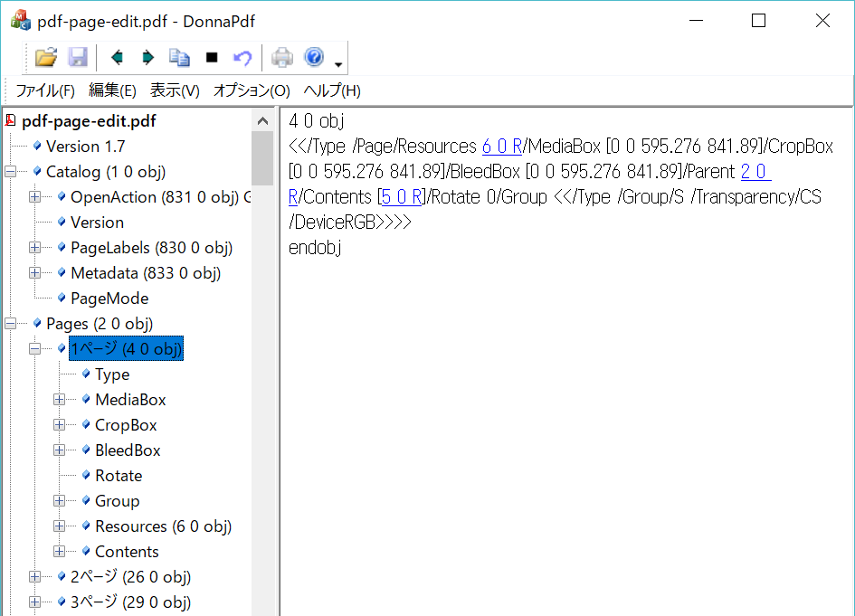
Task: Follow the 6 0 R reference link
Action: pos(502,147)
